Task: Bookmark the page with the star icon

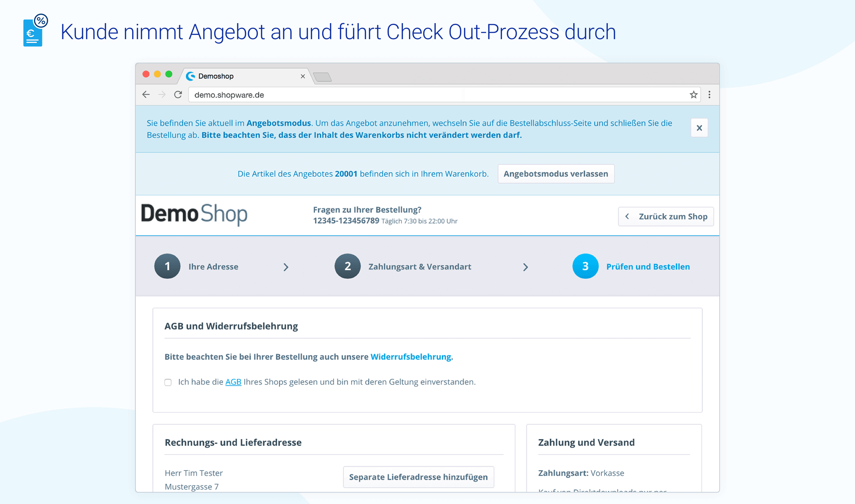Action: (693, 95)
